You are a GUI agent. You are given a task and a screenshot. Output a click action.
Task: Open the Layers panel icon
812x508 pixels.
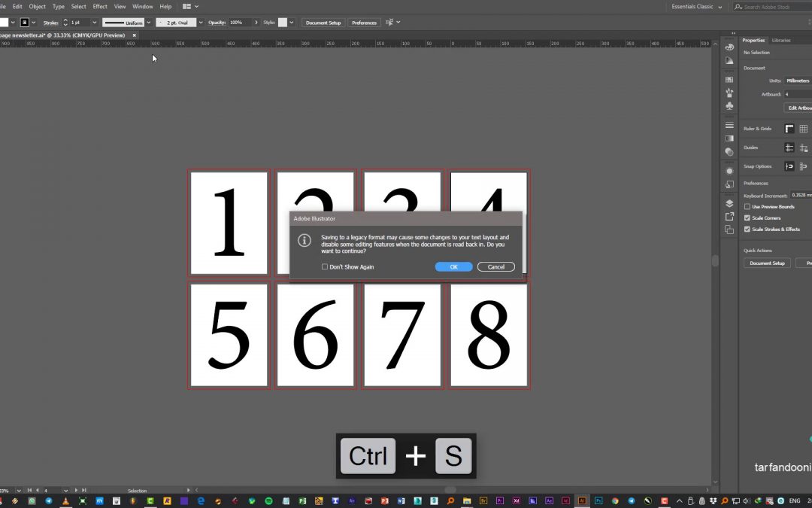tap(729, 203)
